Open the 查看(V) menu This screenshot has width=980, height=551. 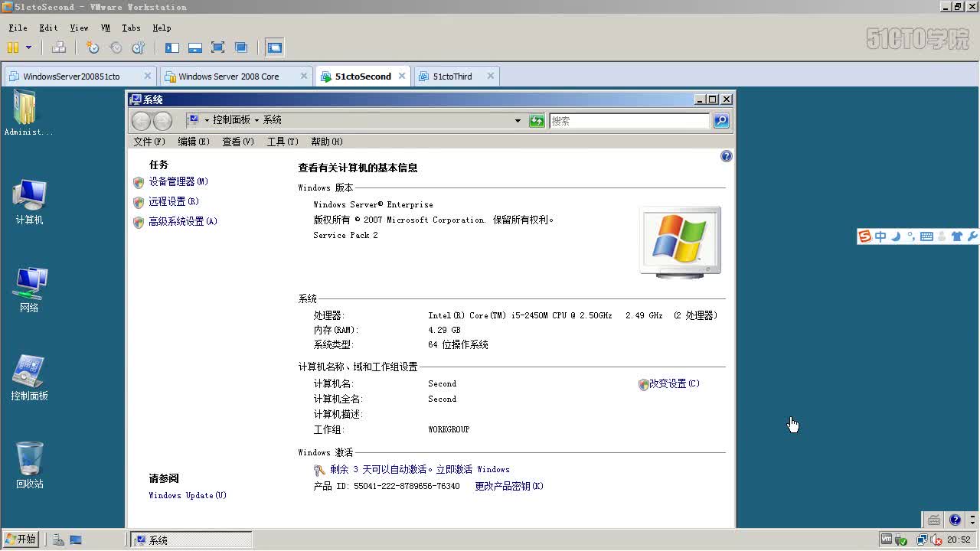pyautogui.click(x=238, y=142)
